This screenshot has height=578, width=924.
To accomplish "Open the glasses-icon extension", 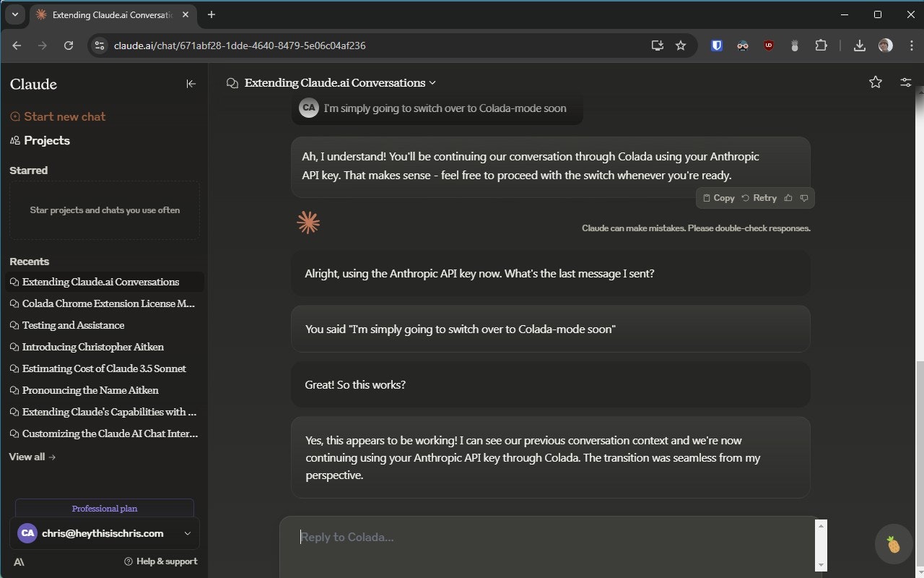I will point(743,46).
